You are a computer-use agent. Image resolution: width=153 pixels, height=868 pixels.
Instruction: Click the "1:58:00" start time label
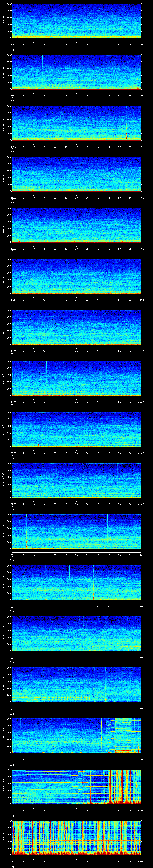point(12,861)
